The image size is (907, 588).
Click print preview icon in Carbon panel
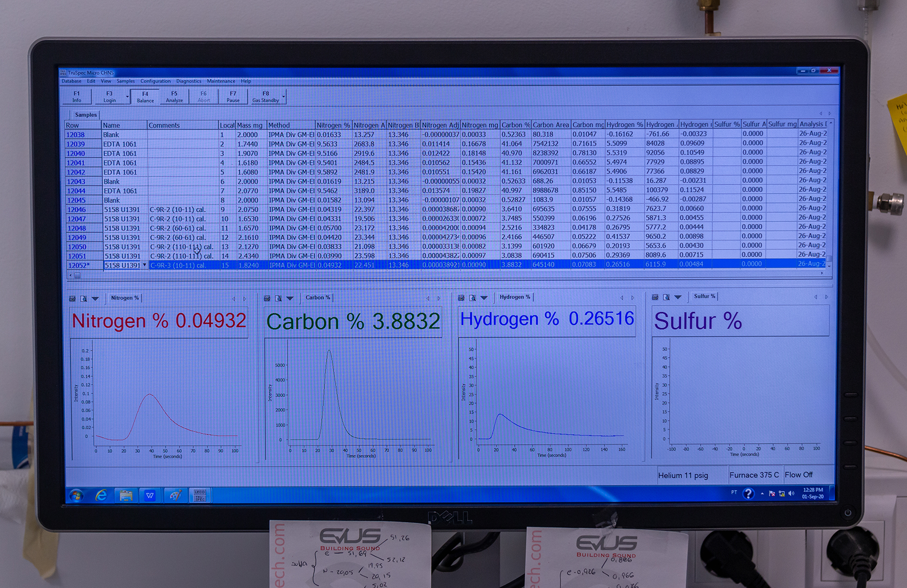tap(278, 298)
